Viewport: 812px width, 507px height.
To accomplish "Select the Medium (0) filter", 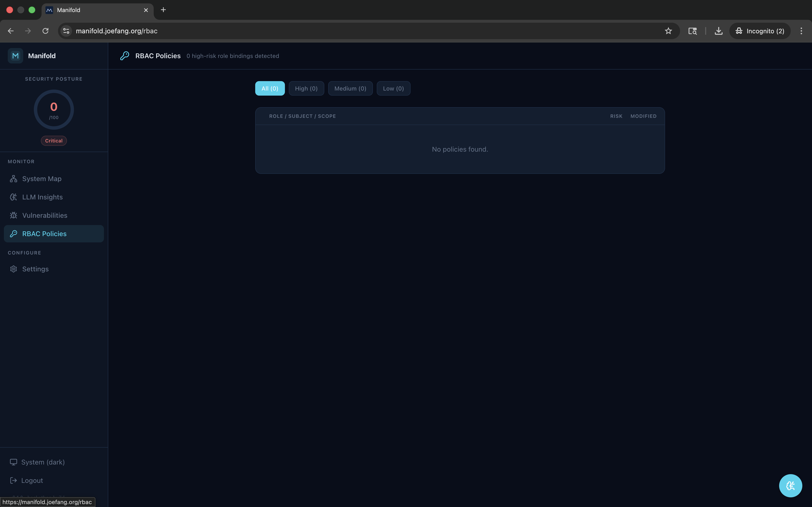I will tap(350, 89).
